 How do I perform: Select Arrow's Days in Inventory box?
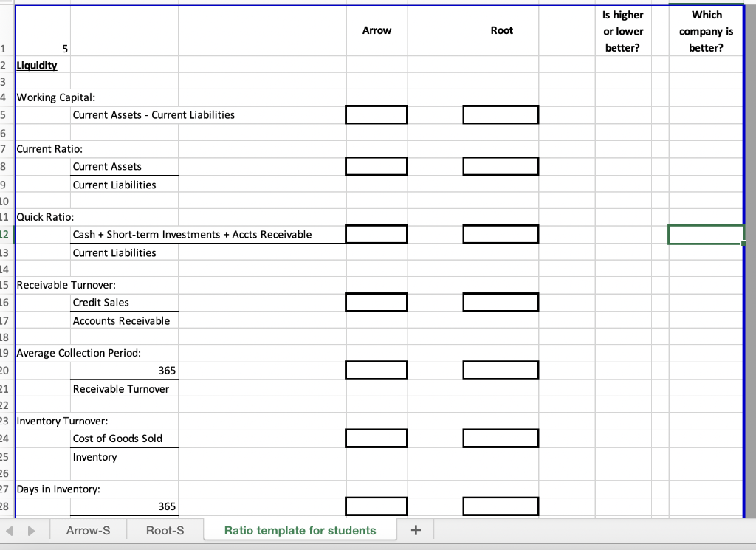pyautogui.click(x=377, y=506)
